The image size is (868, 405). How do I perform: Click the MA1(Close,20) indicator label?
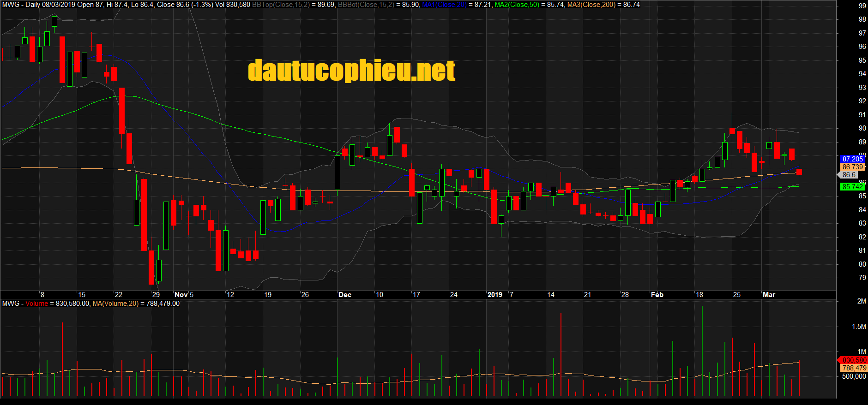pos(444,5)
